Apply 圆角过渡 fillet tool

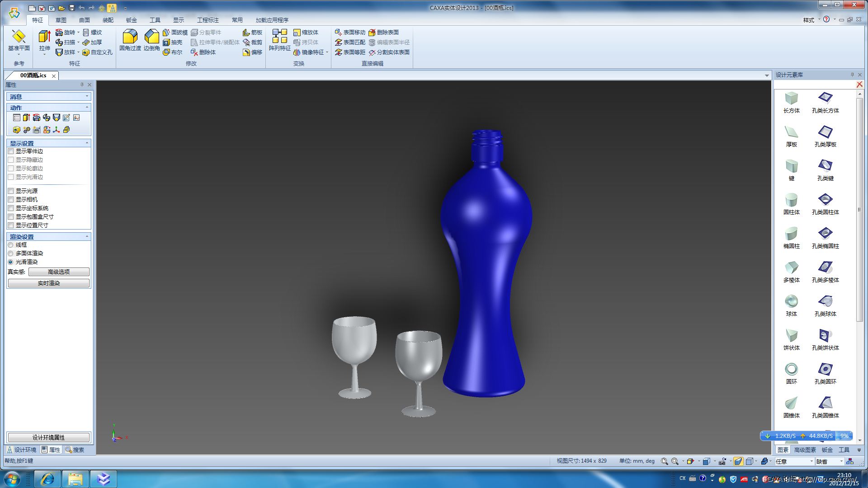coord(130,41)
